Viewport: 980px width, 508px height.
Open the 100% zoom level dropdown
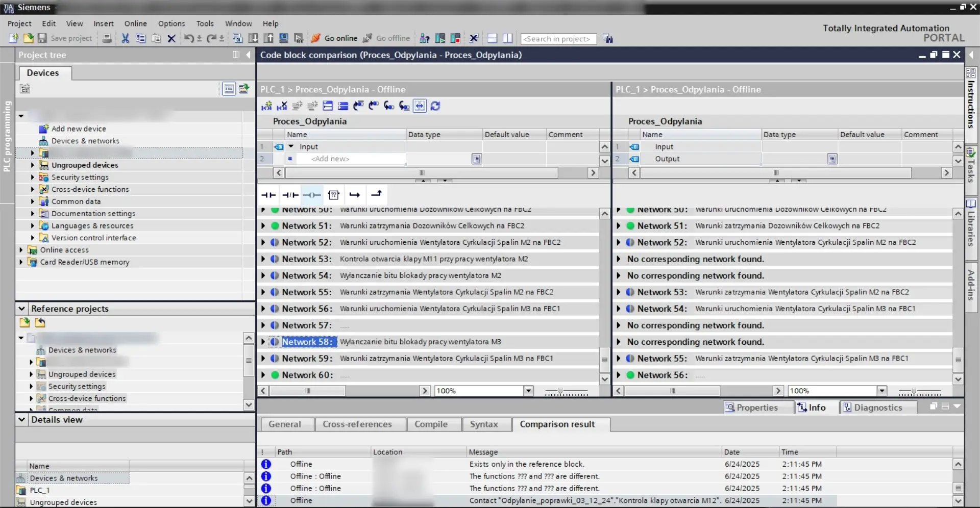click(528, 390)
